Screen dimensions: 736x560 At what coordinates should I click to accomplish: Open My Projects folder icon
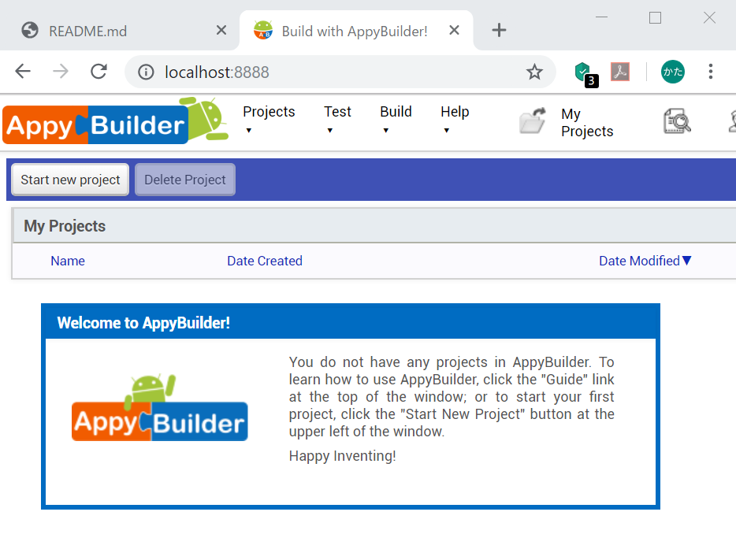(x=533, y=121)
